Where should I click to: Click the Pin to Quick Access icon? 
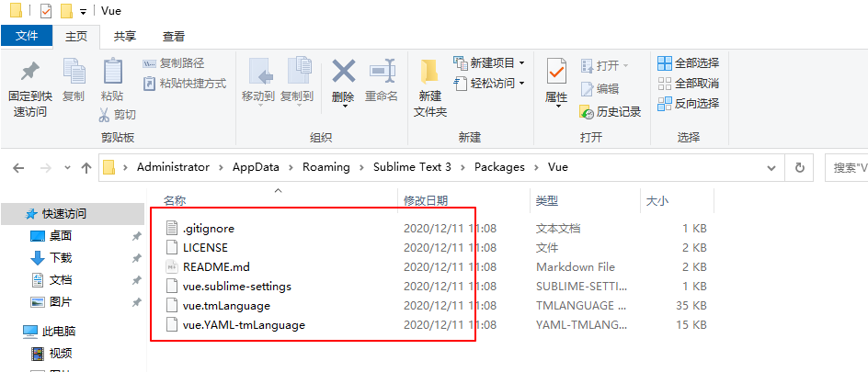(30, 72)
